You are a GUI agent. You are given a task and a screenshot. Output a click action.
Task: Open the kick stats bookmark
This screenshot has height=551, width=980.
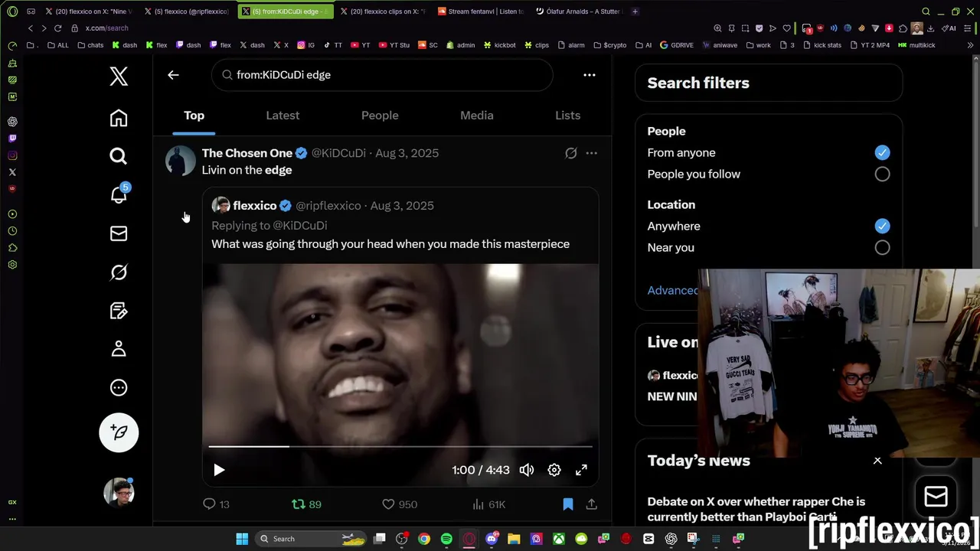tap(822, 45)
